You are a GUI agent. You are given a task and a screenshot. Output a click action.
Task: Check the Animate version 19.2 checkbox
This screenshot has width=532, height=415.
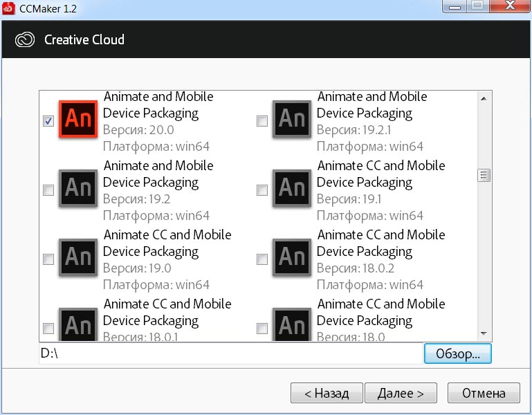[x=48, y=190]
